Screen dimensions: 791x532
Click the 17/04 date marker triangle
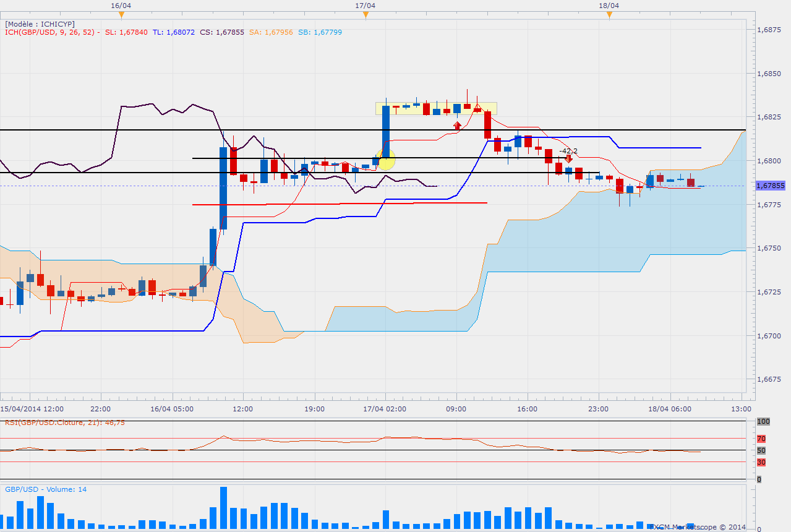366,14
